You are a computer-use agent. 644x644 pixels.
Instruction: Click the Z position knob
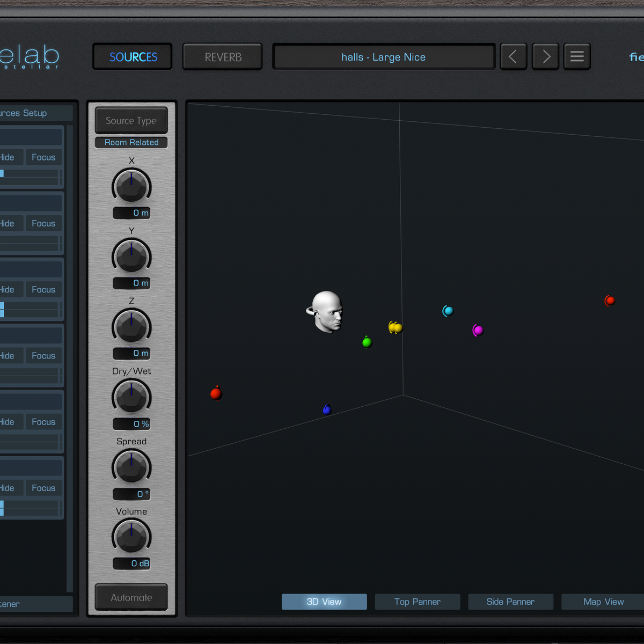131,326
